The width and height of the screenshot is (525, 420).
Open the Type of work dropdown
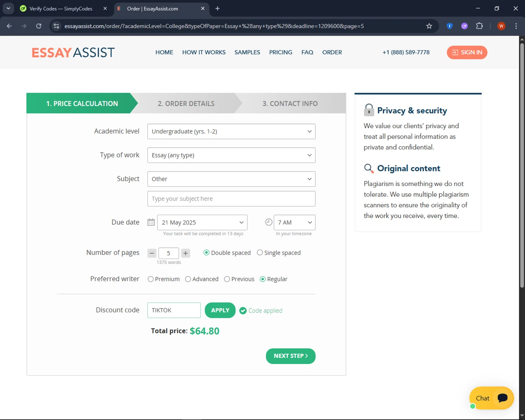[x=231, y=155]
